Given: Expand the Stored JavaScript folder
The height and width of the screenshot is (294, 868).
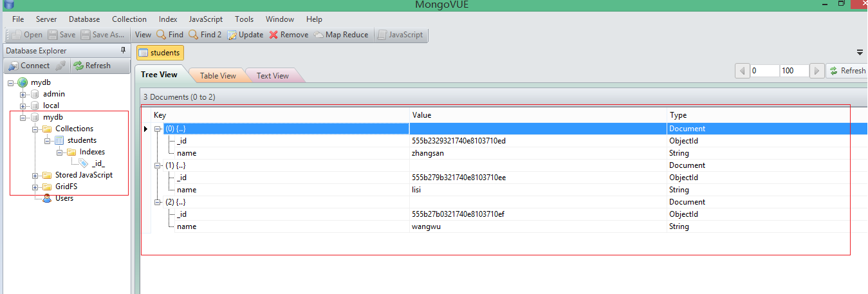Looking at the screenshot, I should [35, 175].
